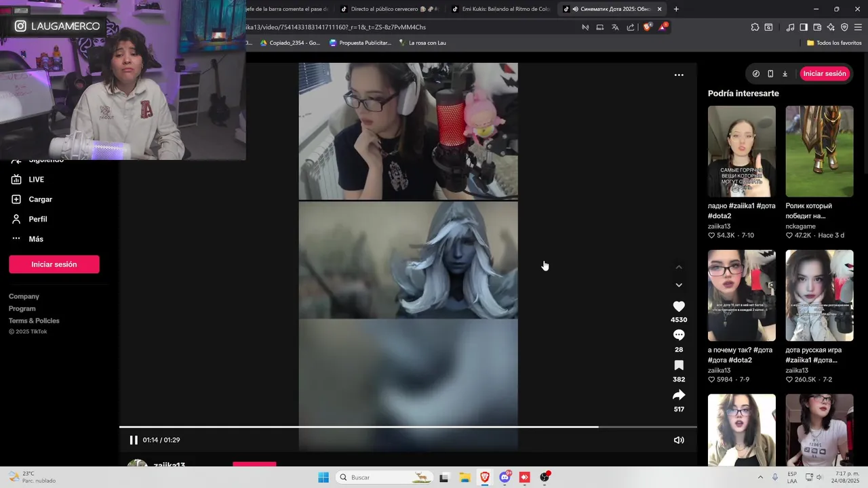868x488 pixels.
Task: Open recommended video 'дота русская игра'
Action: (820, 296)
